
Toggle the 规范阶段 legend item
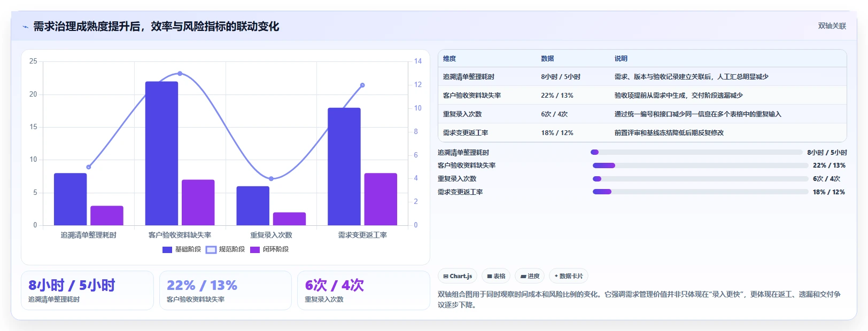226,249
